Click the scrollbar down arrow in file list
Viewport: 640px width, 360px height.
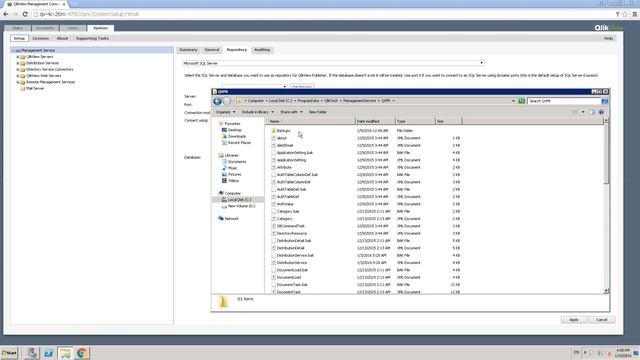[606, 291]
